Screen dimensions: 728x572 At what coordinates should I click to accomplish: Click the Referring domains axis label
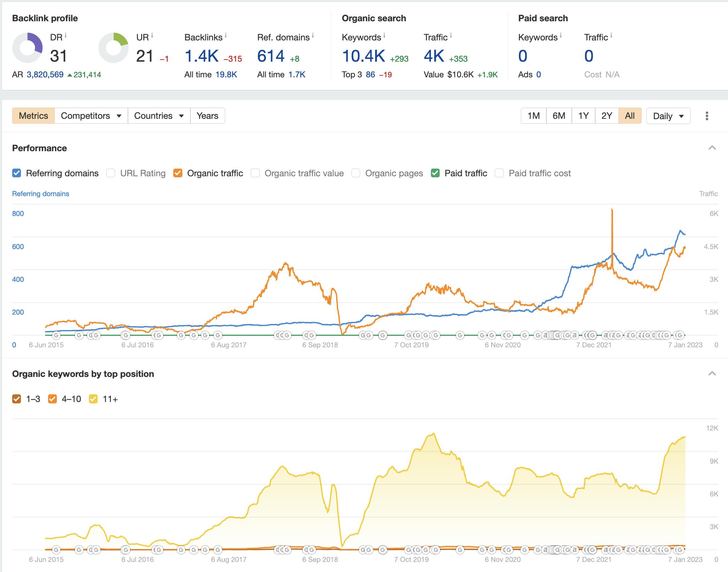[x=40, y=194]
